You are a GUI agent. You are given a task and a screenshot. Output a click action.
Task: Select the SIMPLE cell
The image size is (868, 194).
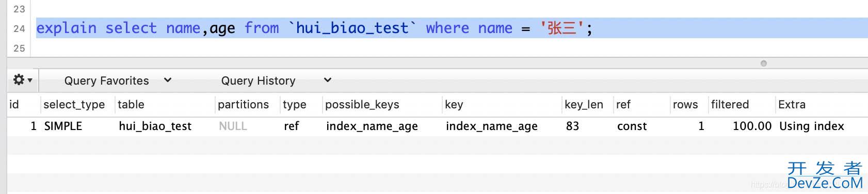click(x=63, y=126)
